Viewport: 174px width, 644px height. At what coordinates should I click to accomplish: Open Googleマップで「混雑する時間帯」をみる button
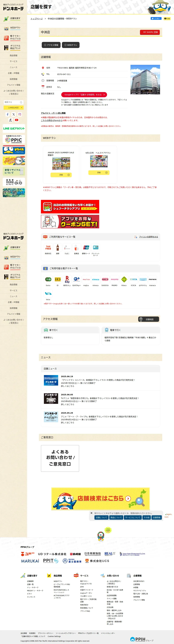pos(84,95)
